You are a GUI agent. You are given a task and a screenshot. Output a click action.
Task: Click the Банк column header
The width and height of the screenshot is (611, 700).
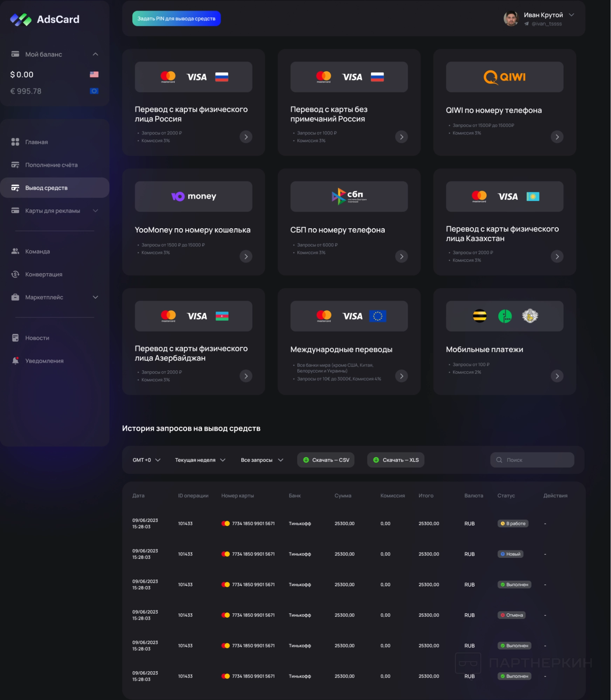coord(295,495)
